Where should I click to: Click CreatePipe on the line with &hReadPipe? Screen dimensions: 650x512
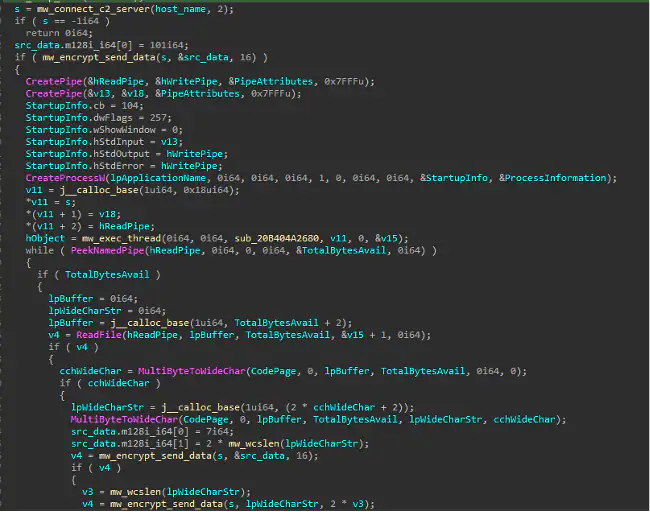pyautogui.click(x=54, y=81)
